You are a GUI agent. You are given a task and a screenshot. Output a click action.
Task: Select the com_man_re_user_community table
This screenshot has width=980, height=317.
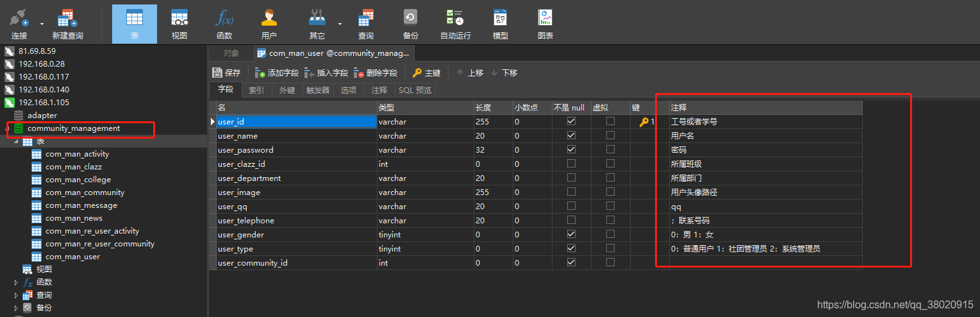click(x=100, y=243)
